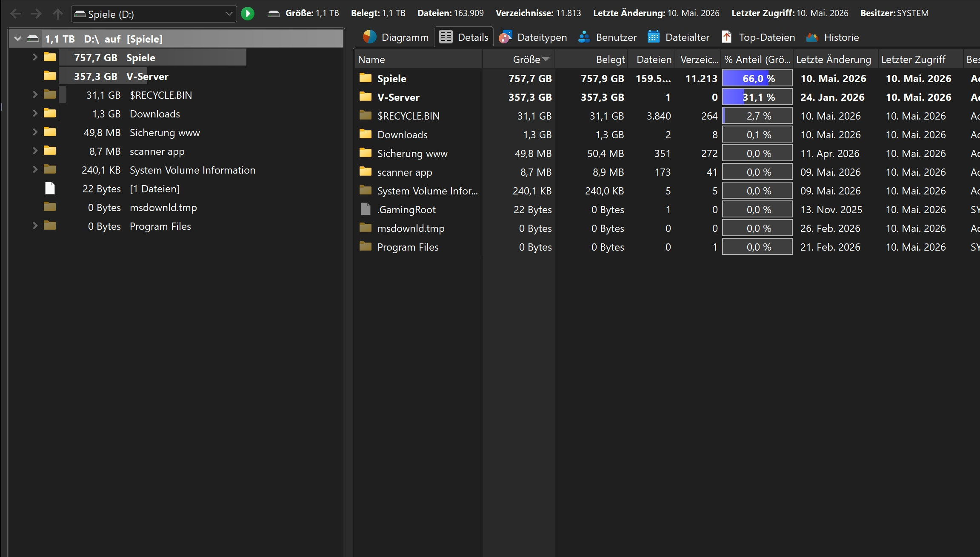Click the Spiele folder icon in details list

click(x=366, y=78)
